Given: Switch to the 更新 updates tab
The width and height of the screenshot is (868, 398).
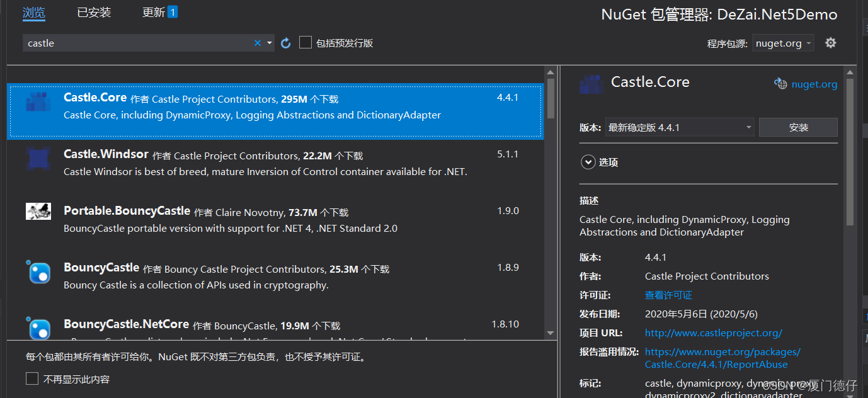Looking at the screenshot, I should [x=154, y=12].
